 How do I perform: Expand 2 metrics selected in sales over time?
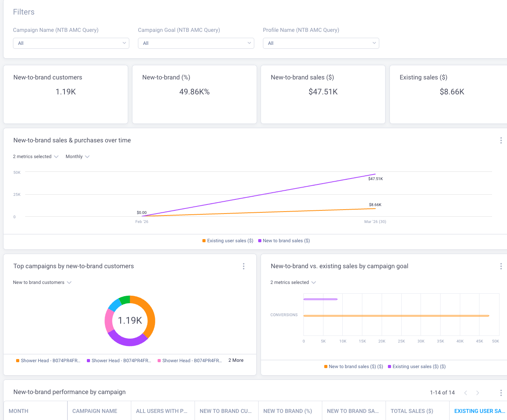click(x=36, y=157)
